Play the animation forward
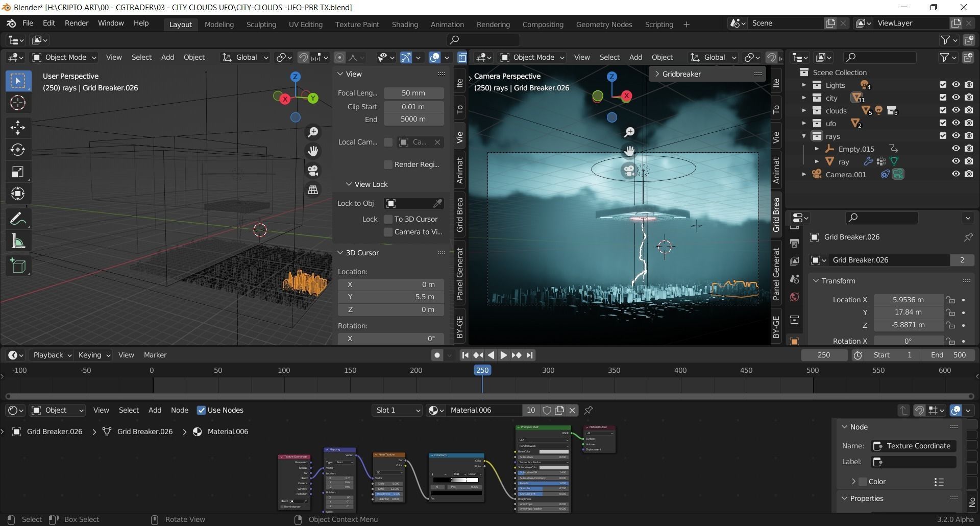 (x=503, y=355)
